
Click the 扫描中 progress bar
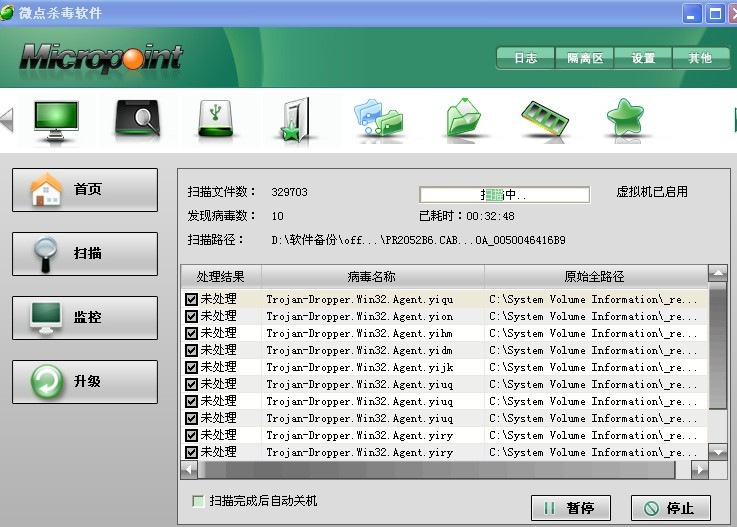[504, 195]
